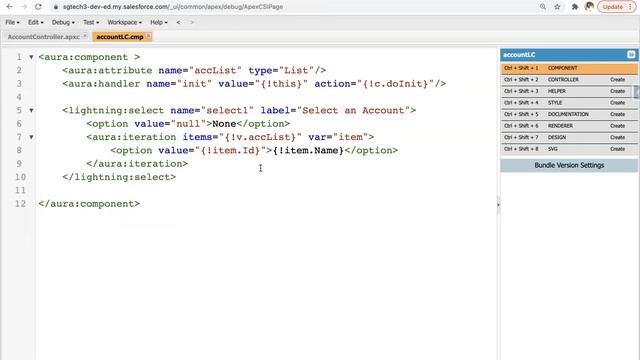
Task: Reload the page with refresh icon
Action: coord(38,7)
